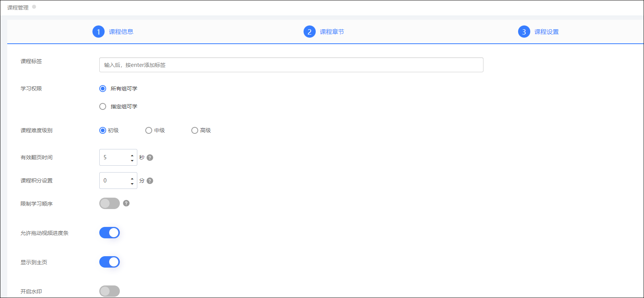
Task: Decrease 有效翻页时间 with the down arrow
Action: 132,160
